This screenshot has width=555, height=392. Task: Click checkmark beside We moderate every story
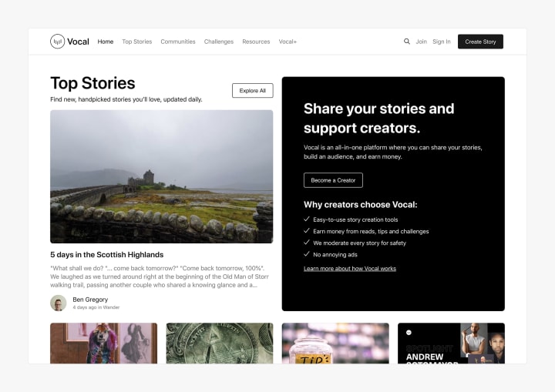(x=307, y=243)
